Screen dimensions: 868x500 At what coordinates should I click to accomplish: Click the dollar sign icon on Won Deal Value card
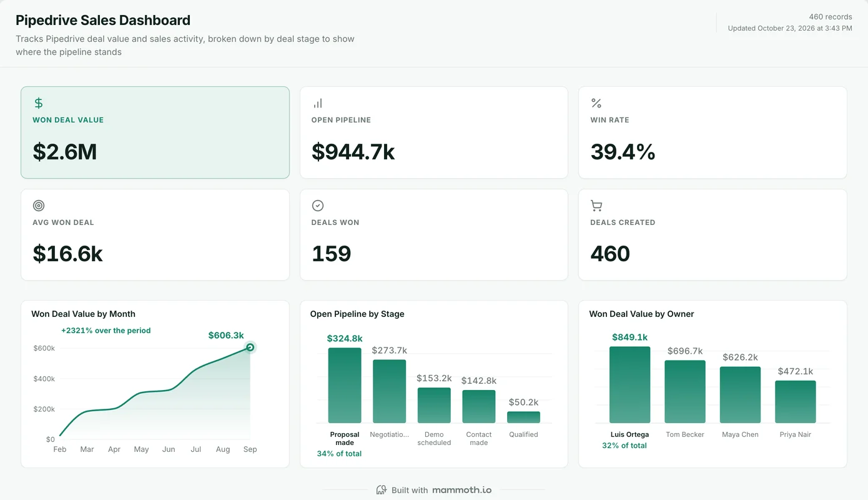click(39, 103)
